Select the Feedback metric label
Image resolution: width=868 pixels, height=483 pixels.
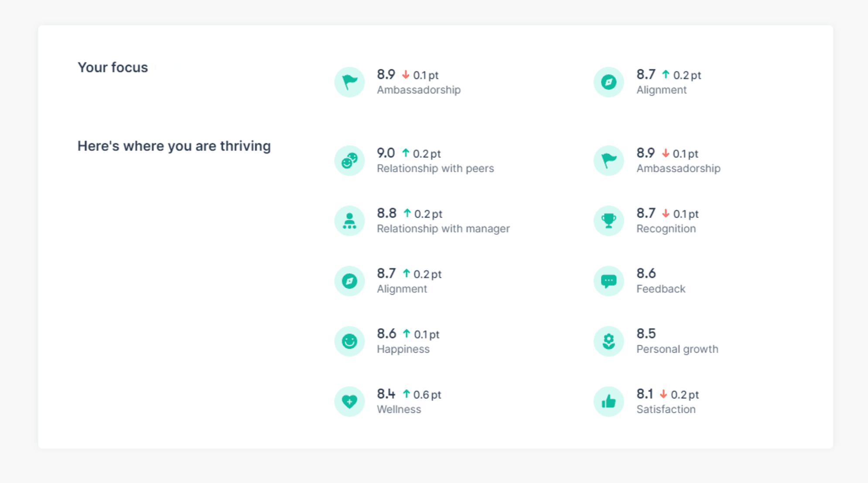point(661,289)
